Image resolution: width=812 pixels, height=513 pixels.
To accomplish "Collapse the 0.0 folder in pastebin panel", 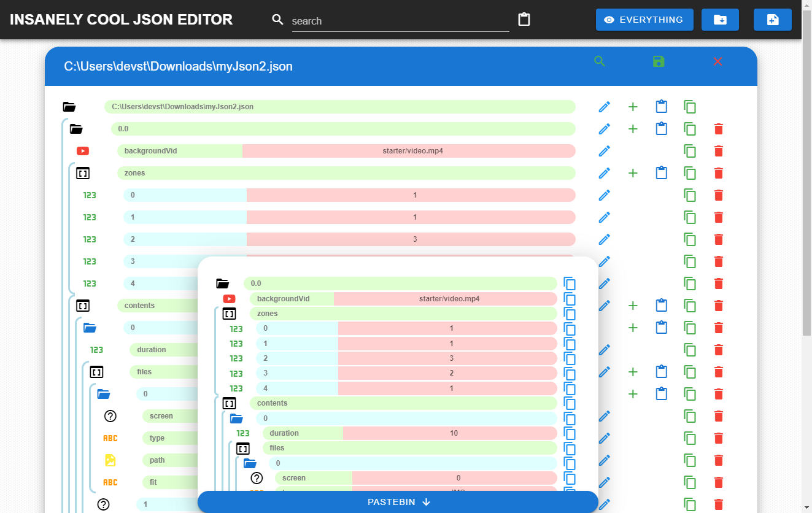I will [x=222, y=283].
